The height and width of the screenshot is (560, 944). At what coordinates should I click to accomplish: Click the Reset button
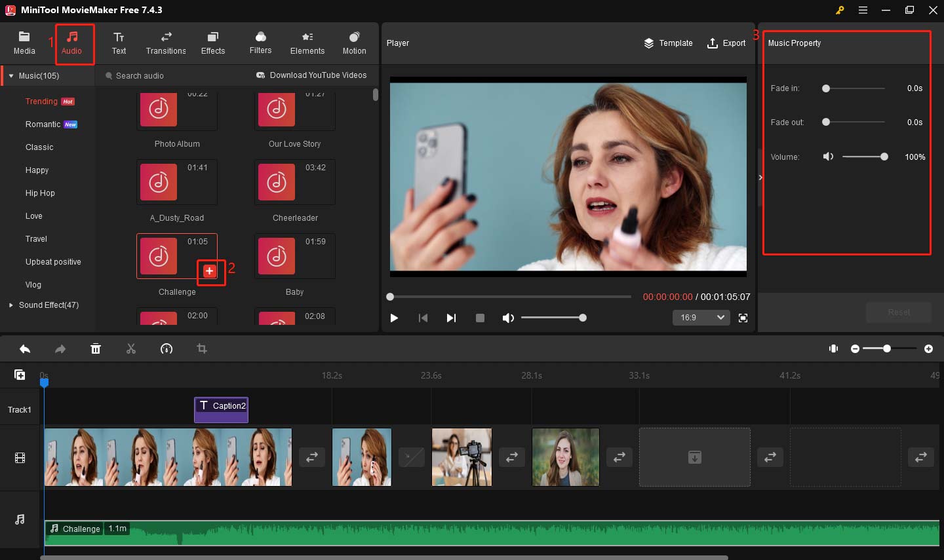[x=899, y=312]
